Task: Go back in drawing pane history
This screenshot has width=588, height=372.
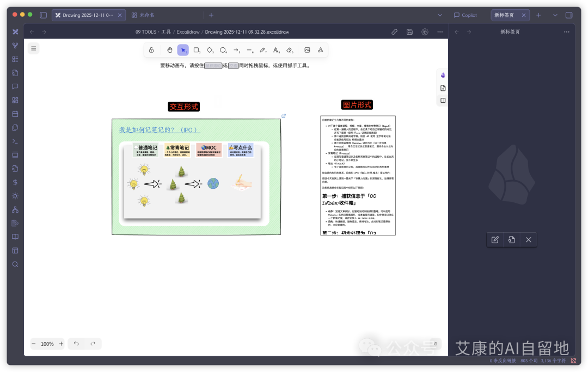Action: pos(32,32)
